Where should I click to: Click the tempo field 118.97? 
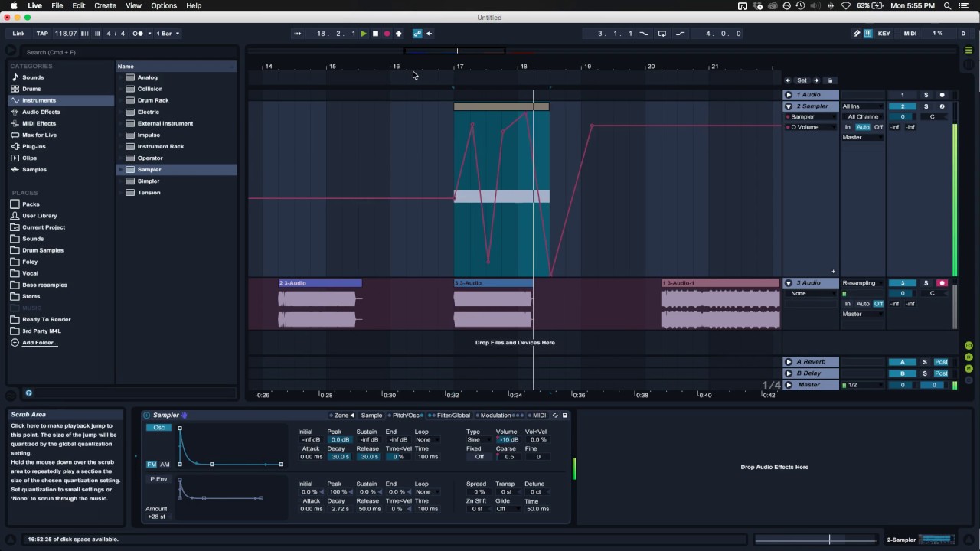click(66, 34)
